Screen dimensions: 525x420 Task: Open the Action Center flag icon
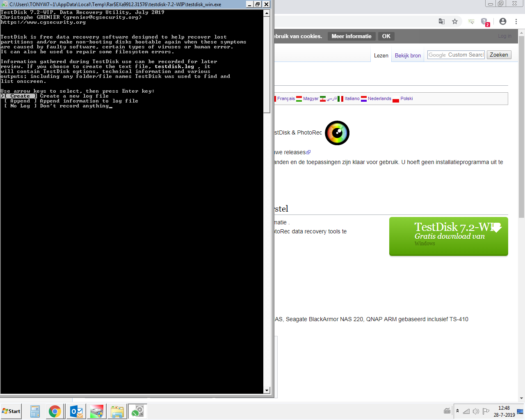click(486, 411)
